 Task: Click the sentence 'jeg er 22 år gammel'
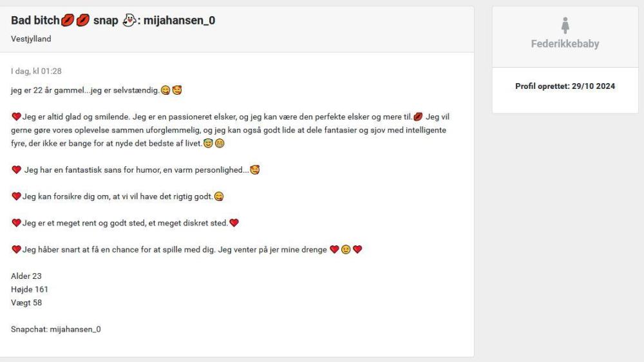[x=48, y=90]
